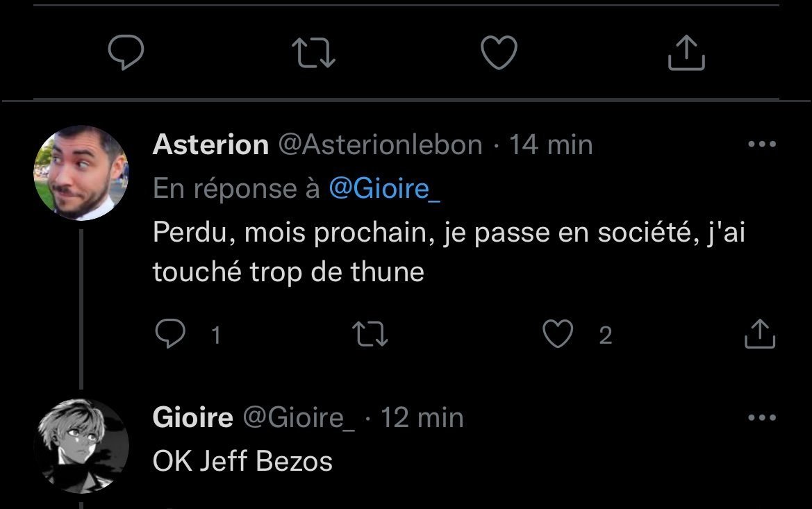812x509 pixels.
Task: Like Asterion's tweet about société
Action: point(557,335)
